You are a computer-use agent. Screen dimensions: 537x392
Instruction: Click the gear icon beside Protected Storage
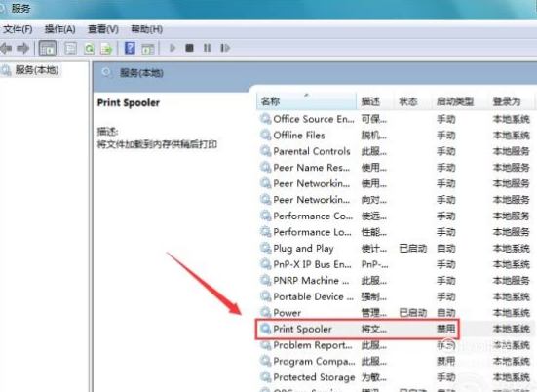pyautogui.click(x=265, y=377)
